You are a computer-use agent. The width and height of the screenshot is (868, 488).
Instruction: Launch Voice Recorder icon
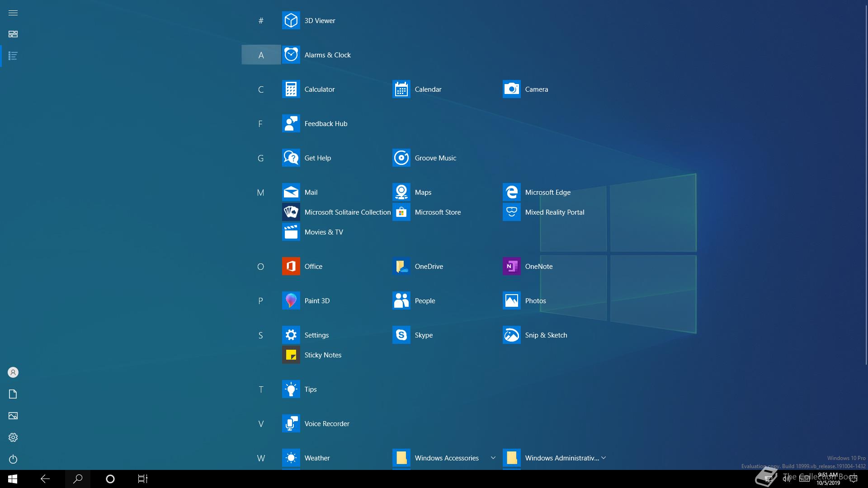291,423
